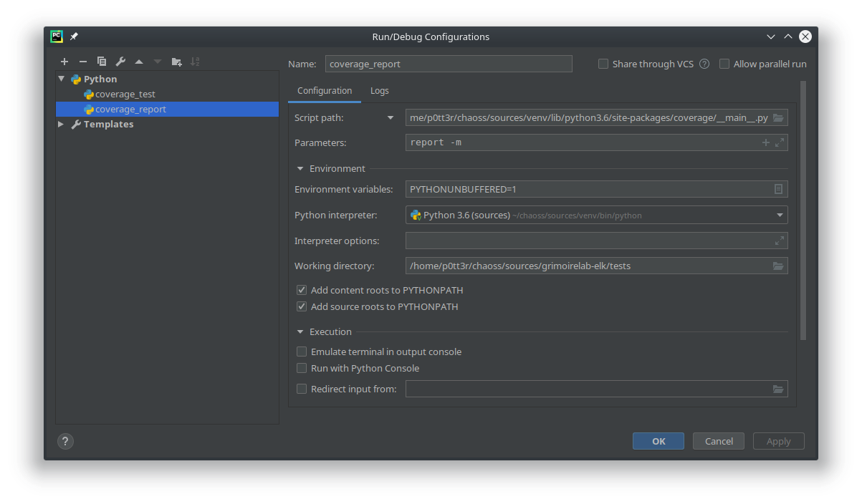Viewport: 862px width, 504px height.
Task: Collapse the Python configurations group
Action: pyautogui.click(x=61, y=79)
